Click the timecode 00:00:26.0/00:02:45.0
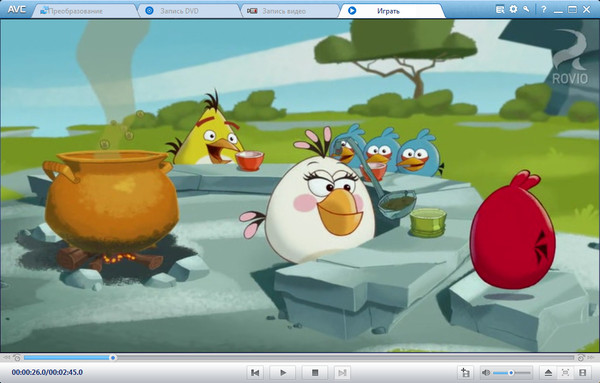Viewport: 600px width, 383px height. [x=47, y=372]
